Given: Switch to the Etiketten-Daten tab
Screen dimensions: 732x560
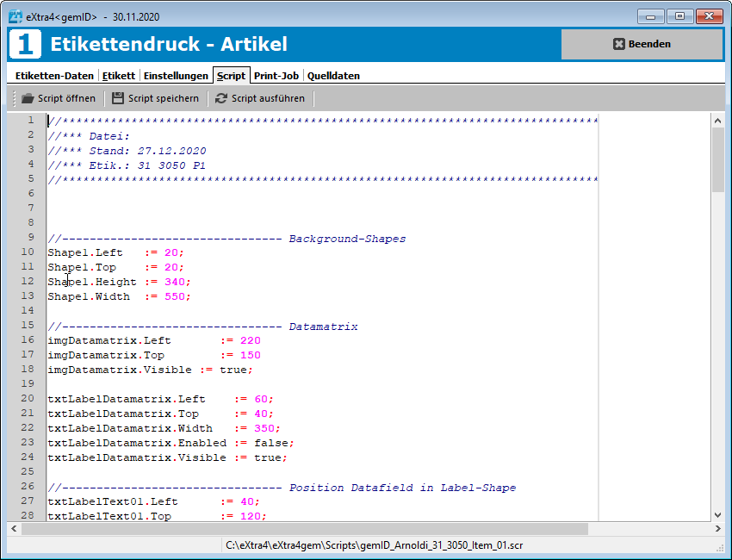Looking at the screenshot, I should pyautogui.click(x=54, y=75).
